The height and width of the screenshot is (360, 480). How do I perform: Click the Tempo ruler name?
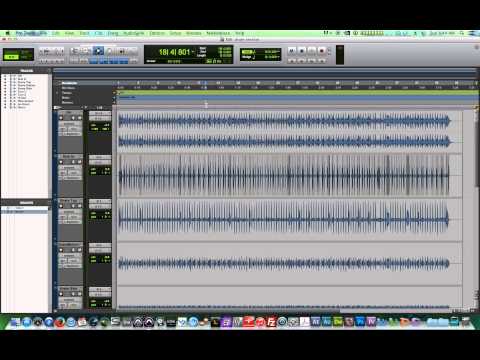[x=67, y=93]
